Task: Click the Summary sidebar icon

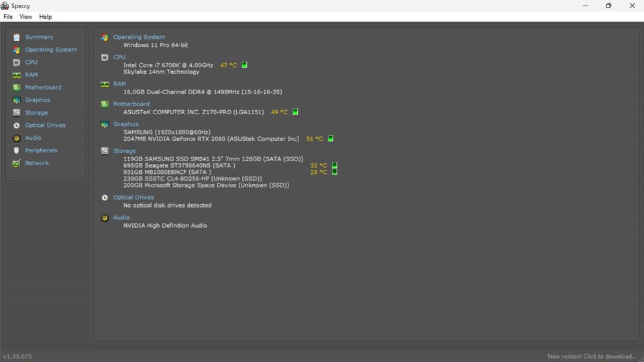Action: pyautogui.click(x=16, y=37)
